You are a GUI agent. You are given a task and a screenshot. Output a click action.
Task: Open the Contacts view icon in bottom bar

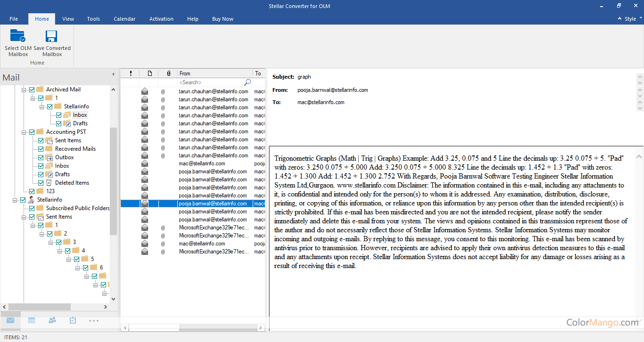[52, 320]
